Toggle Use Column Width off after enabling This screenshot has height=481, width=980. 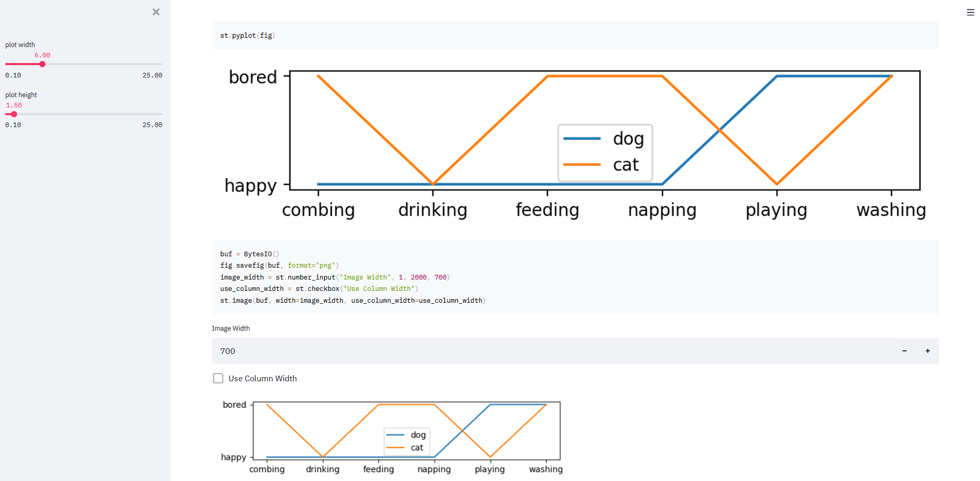(218, 378)
